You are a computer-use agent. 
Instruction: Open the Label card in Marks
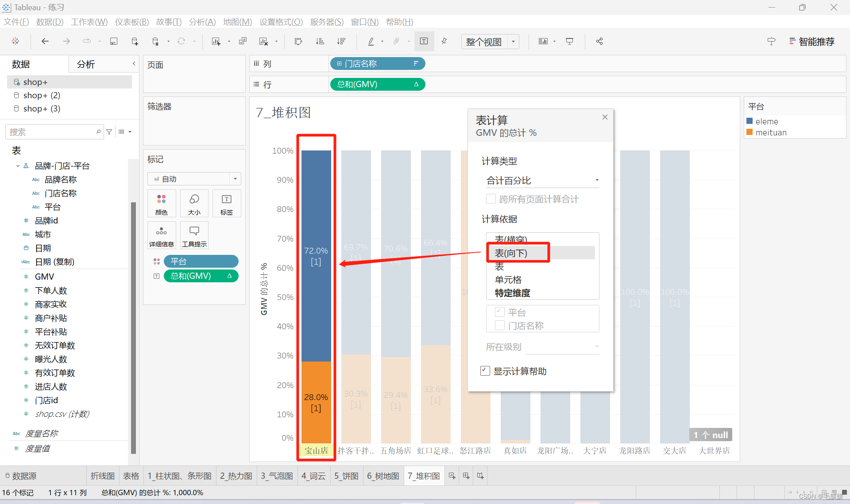point(227,204)
